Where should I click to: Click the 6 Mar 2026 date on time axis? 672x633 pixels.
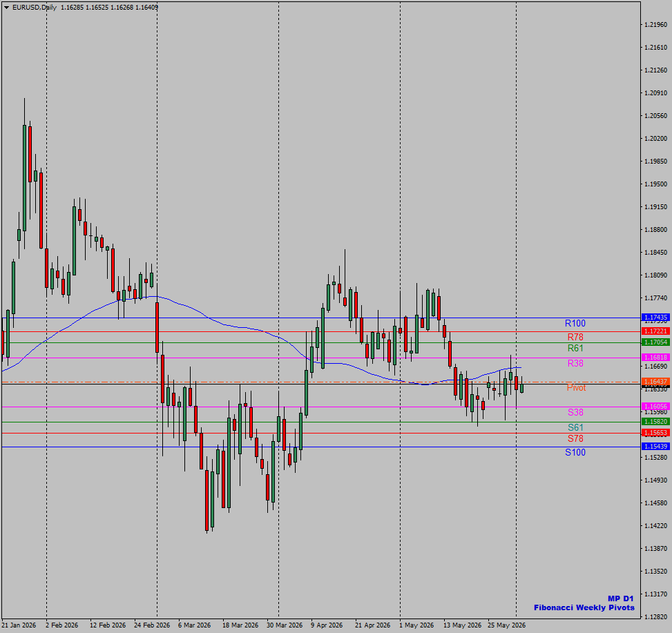pyautogui.click(x=194, y=625)
